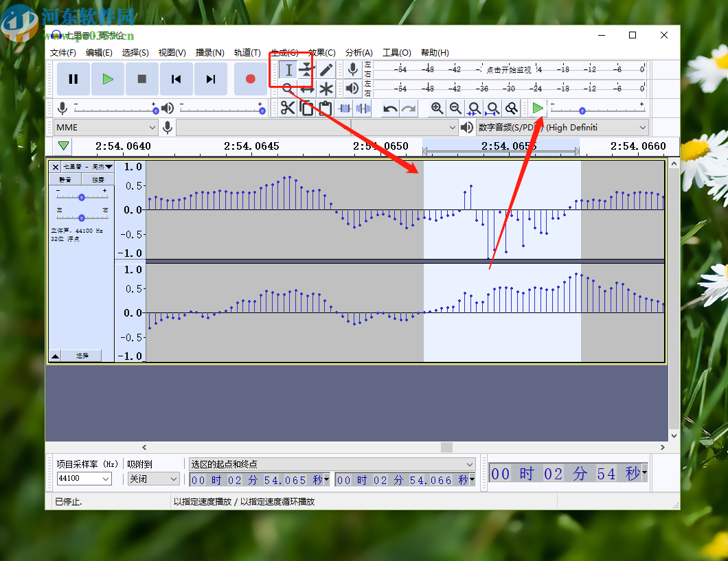Open the 轨道(T) menu
The width and height of the screenshot is (728, 561).
click(247, 52)
